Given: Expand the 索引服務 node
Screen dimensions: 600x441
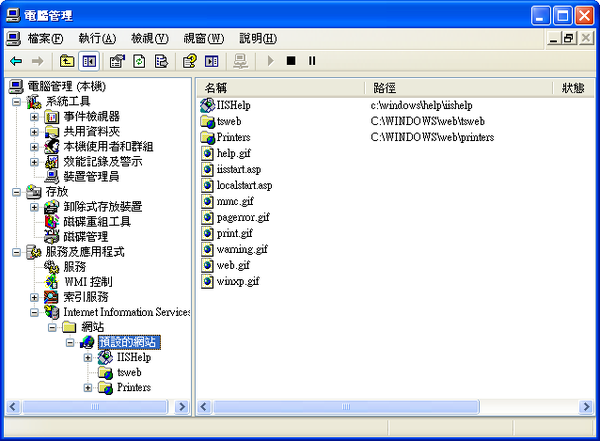Looking at the screenshot, I should tap(34, 297).
